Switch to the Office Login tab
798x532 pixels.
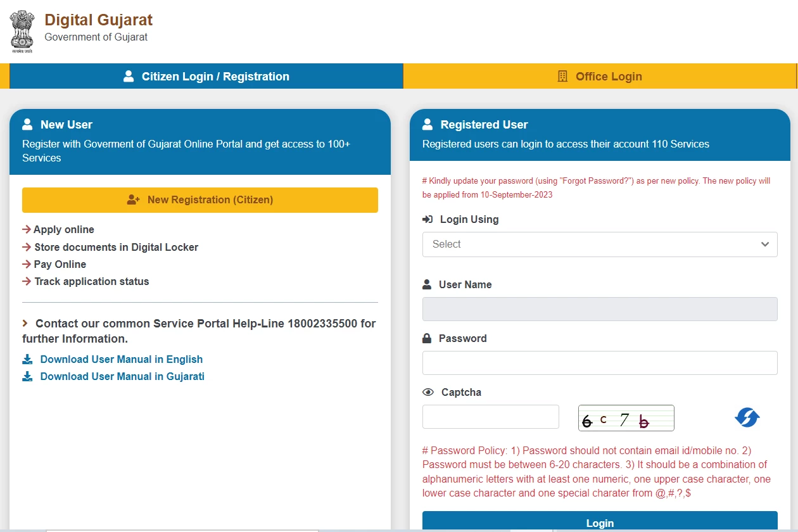[x=599, y=77]
